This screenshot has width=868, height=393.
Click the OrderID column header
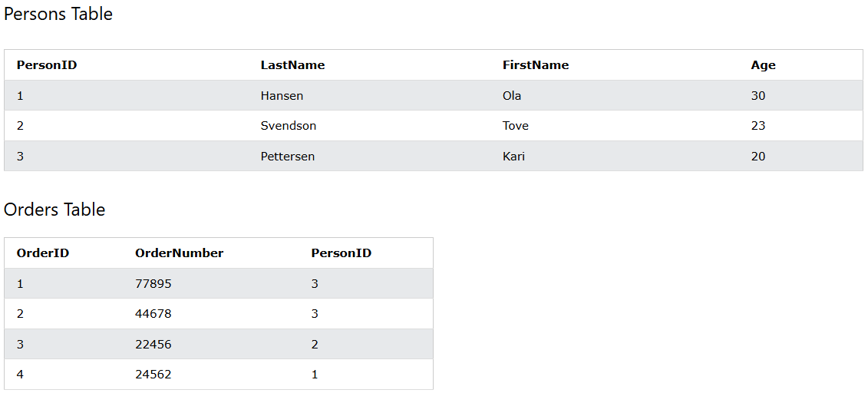point(43,253)
